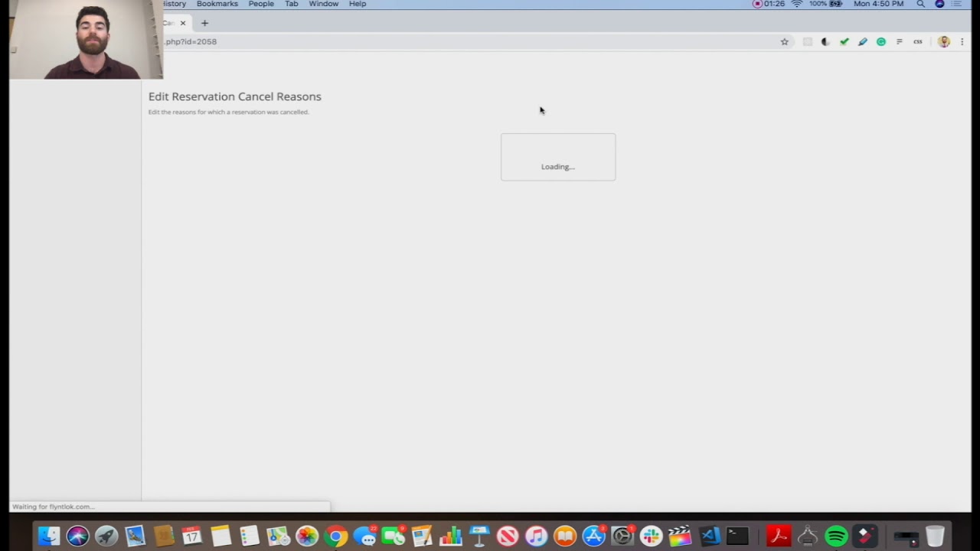Open the highlighter extension
This screenshot has height=551, width=980.
[x=863, y=42]
